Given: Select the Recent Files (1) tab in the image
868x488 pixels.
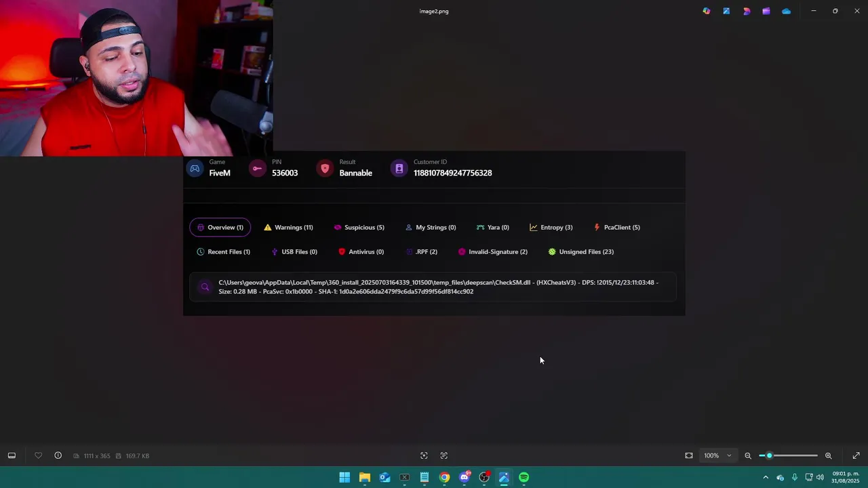Looking at the screenshot, I should click(223, 251).
